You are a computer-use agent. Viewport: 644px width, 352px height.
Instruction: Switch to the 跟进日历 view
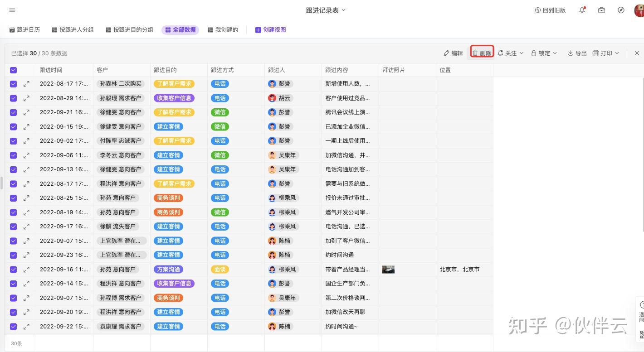click(24, 30)
